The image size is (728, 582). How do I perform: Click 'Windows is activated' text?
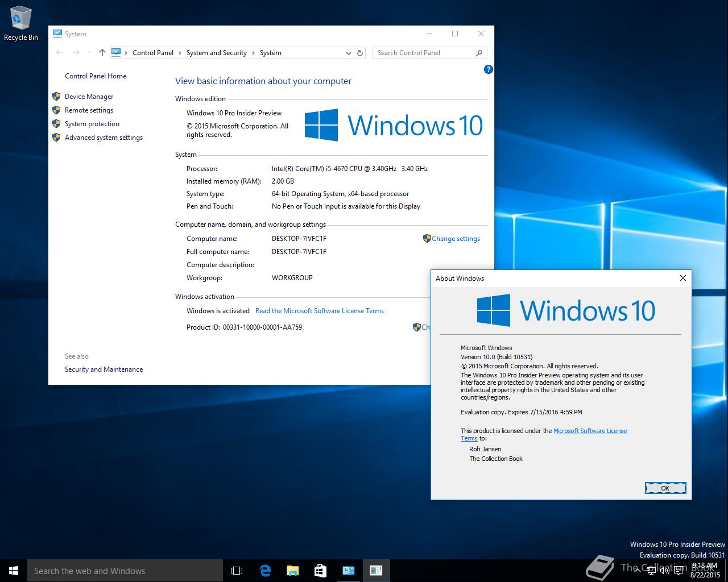click(x=218, y=311)
